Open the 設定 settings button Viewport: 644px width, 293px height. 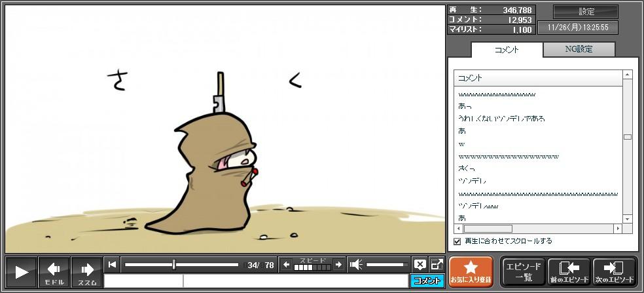586,12
